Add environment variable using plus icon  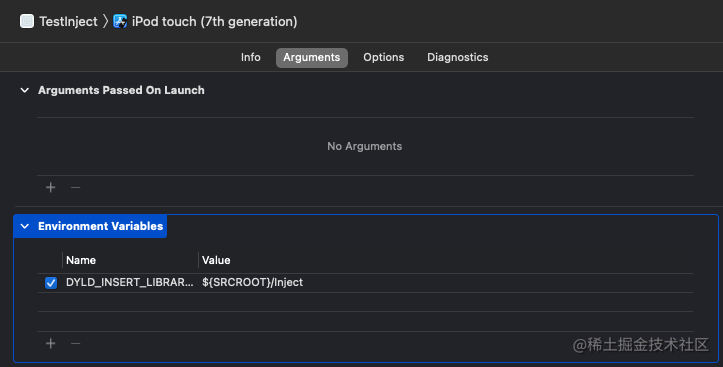click(51, 343)
